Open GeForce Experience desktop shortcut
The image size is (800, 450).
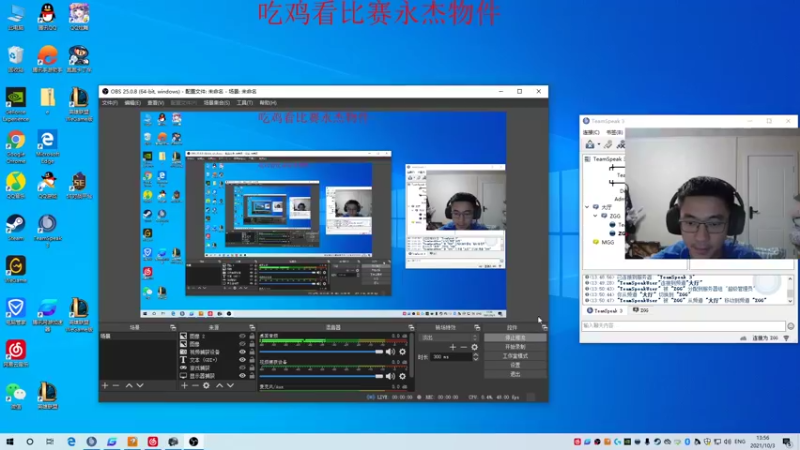[x=16, y=105]
